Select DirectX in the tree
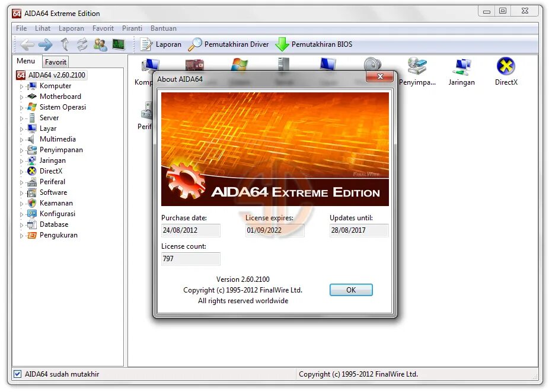 point(51,171)
